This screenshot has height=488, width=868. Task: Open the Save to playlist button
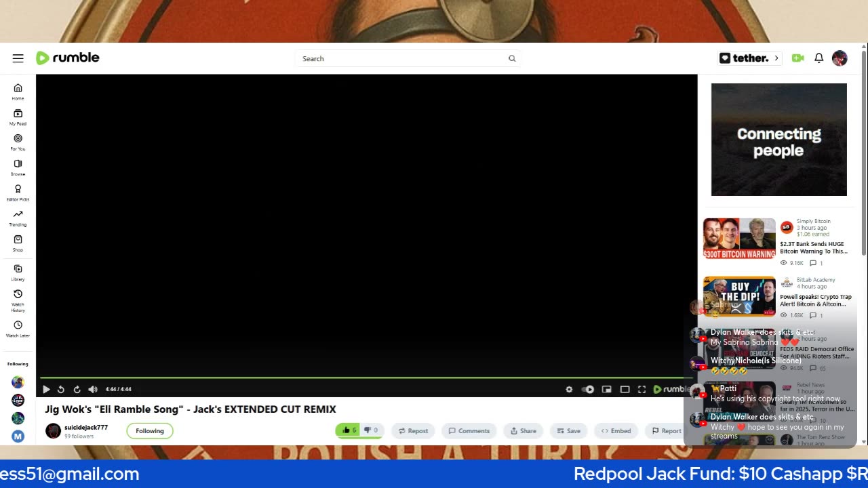(x=568, y=430)
